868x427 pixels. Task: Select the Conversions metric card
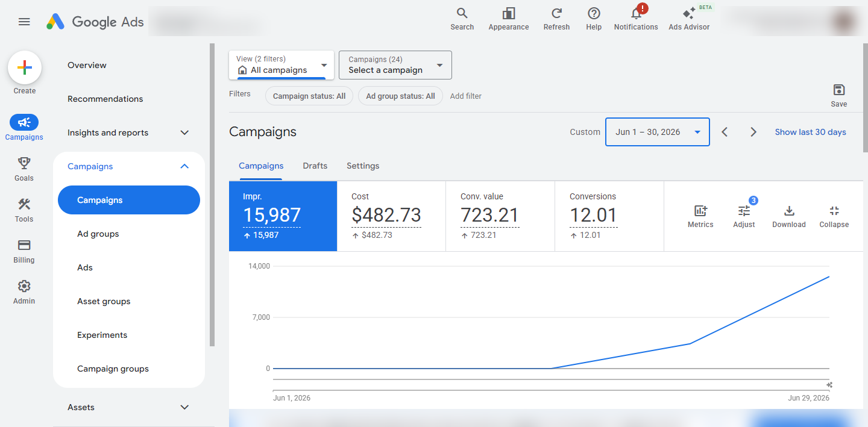609,216
